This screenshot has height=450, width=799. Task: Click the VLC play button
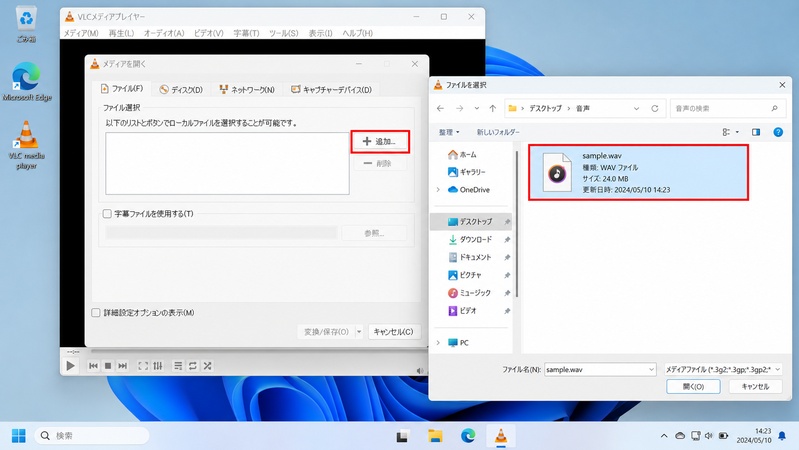pos(70,365)
